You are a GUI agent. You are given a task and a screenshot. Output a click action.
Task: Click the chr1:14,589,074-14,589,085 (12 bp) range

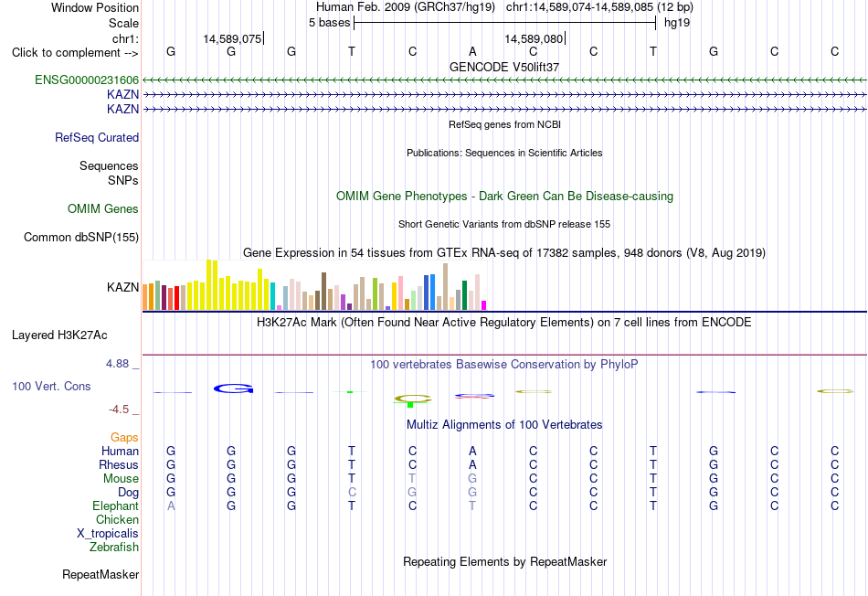tap(599, 7)
